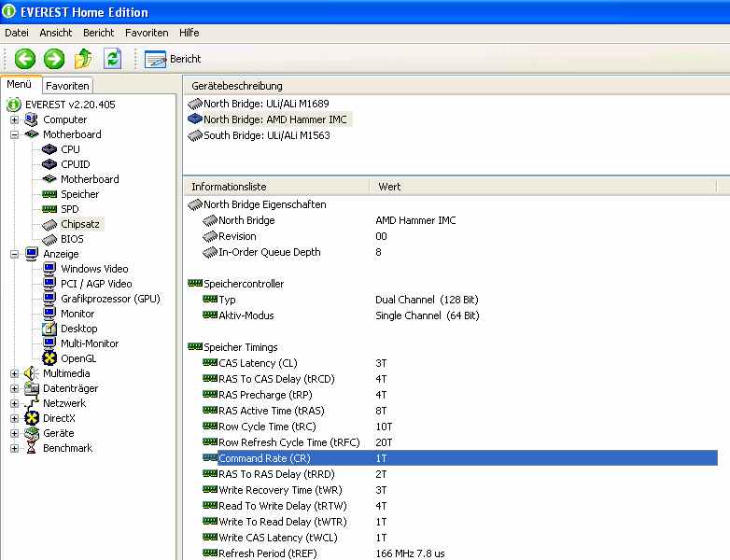Viewport: 730px width, 560px height.
Task: Select Grafikprozessor (GPU) tree entry
Action: pyautogui.click(x=110, y=299)
